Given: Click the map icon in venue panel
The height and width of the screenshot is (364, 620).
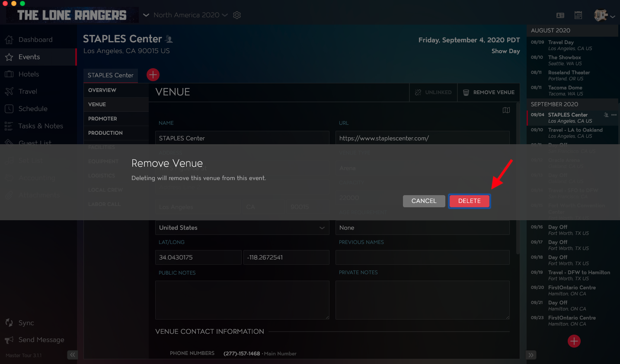Looking at the screenshot, I should [506, 110].
